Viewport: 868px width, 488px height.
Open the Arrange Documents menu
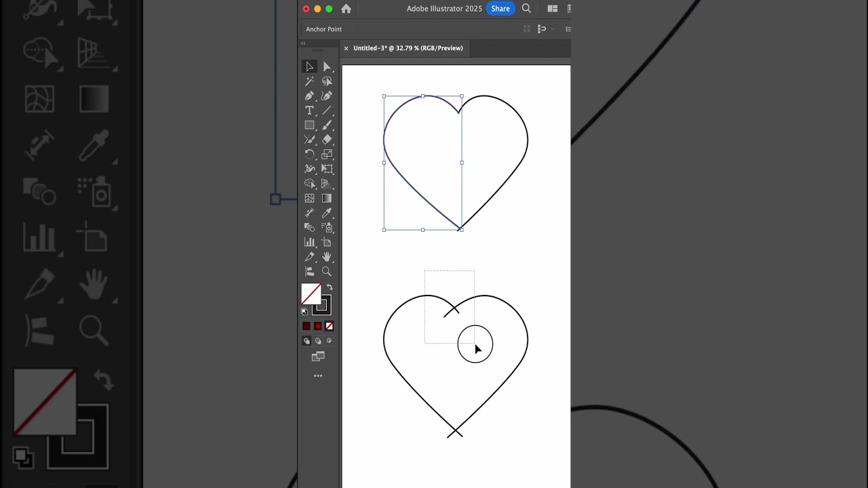click(x=553, y=9)
